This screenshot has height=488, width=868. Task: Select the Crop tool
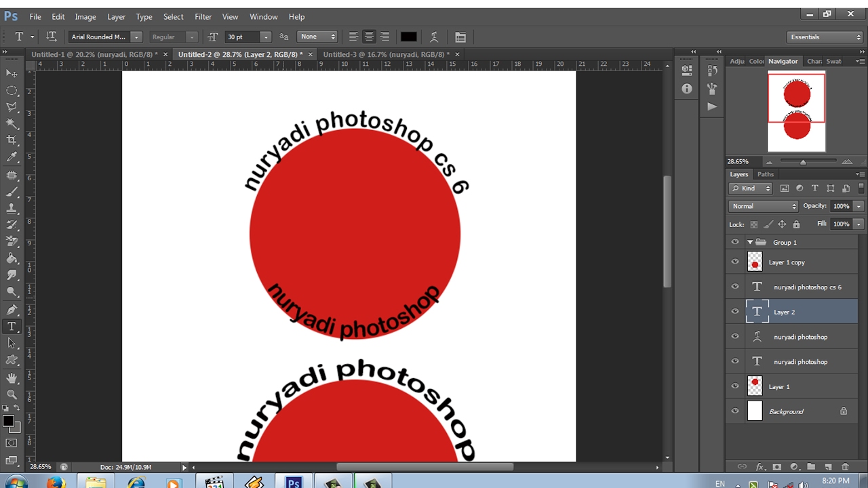(x=12, y=140)
